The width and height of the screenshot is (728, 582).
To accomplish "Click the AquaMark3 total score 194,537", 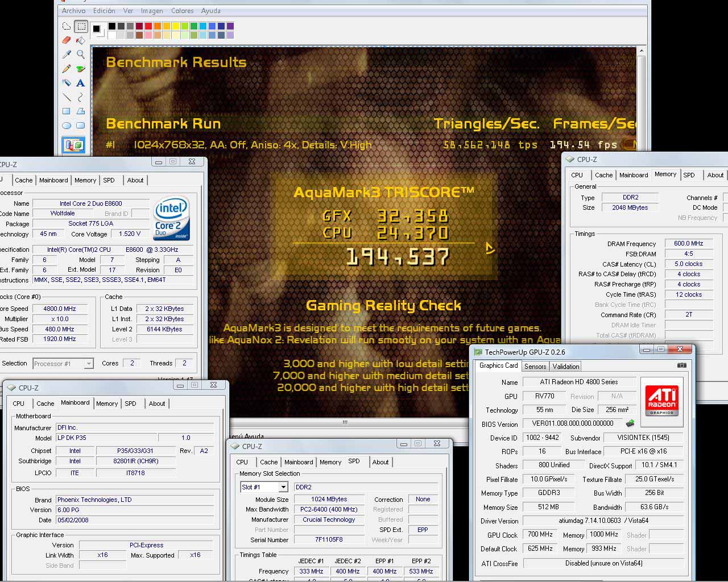I will click(398, 257).
